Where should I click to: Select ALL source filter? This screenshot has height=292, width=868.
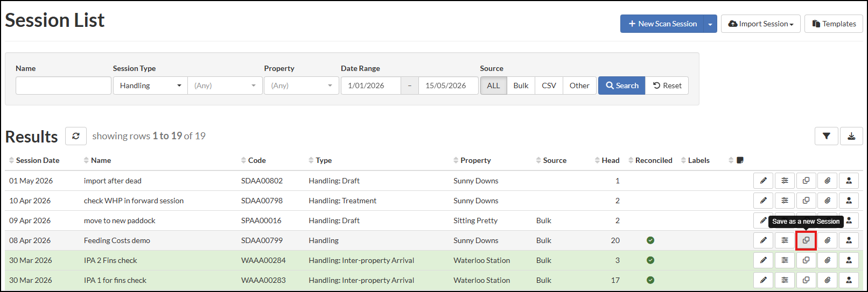tap(493, 86)
